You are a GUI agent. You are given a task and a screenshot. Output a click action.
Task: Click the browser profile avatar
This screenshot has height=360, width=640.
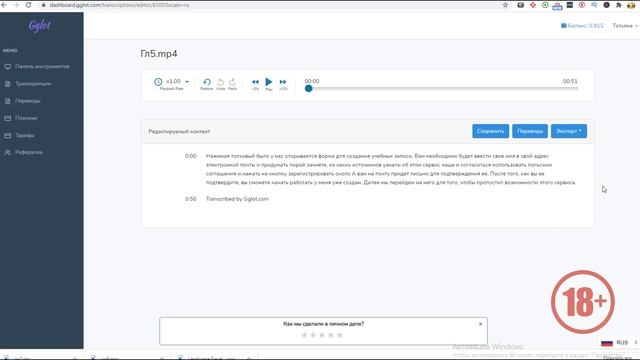coord(631,5)
